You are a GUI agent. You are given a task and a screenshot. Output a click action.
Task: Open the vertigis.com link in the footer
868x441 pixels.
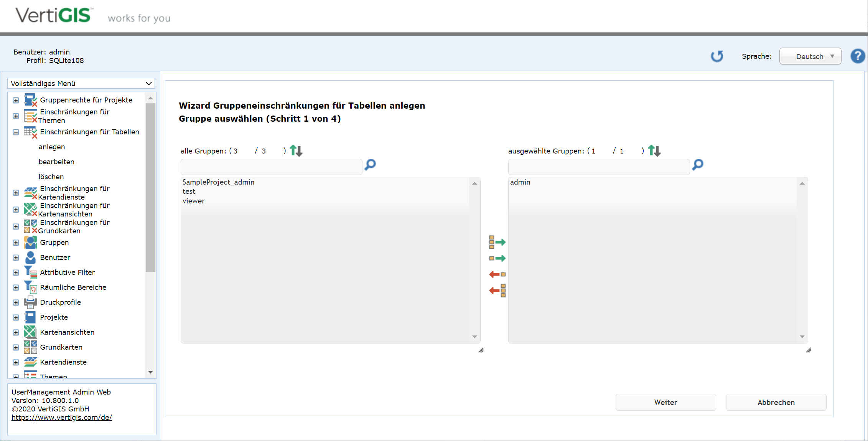(x=62, y=417)
